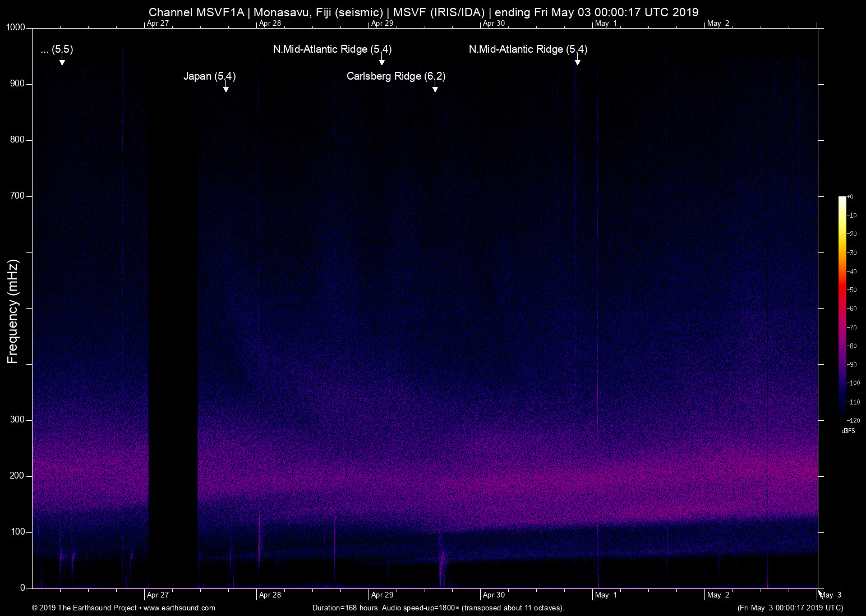The width and height of the screenshot is (866, 616).
Task: Click the Apr 28 date on the top axis
Action: [270, 24]
